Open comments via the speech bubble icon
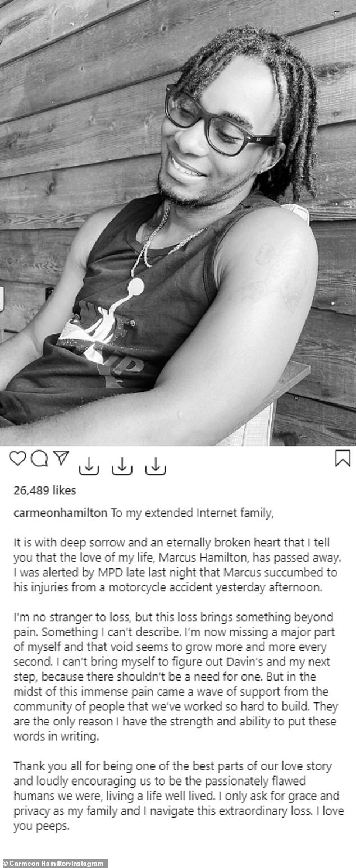The image size is (356, 868). [x=39, y=458]
